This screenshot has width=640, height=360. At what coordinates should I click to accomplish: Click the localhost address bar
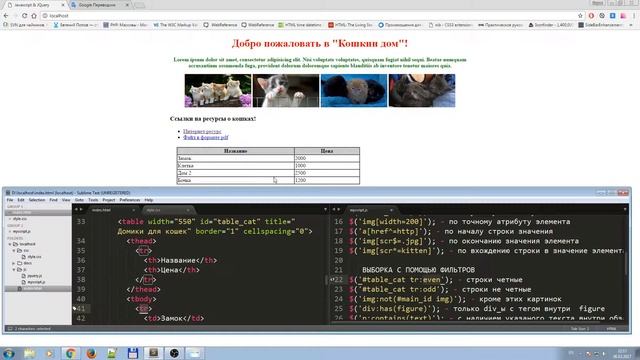pyautogui.click(x=310, y=16)
